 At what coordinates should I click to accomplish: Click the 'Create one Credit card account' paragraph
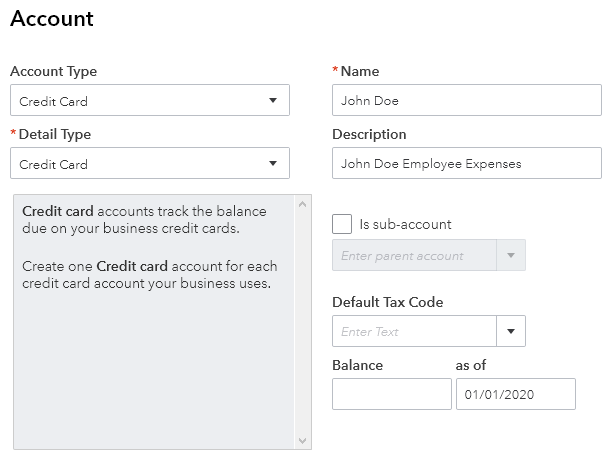(149, 275)
